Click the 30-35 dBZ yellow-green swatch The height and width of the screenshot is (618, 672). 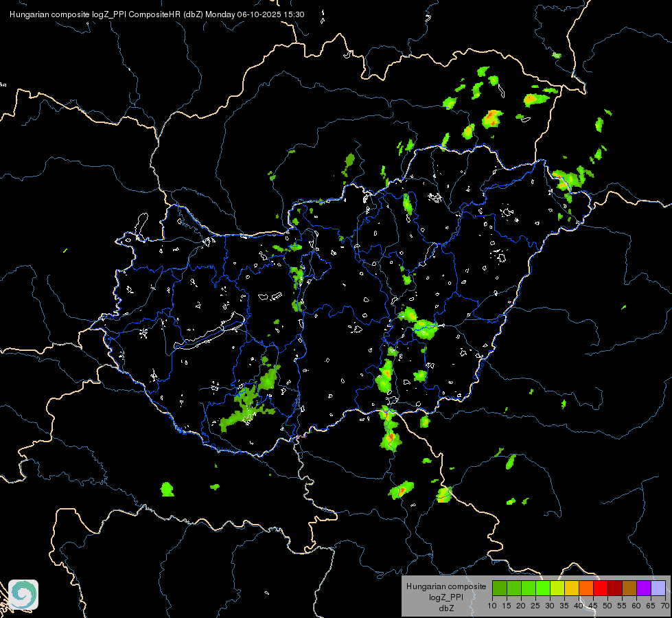tap(557, 588)
